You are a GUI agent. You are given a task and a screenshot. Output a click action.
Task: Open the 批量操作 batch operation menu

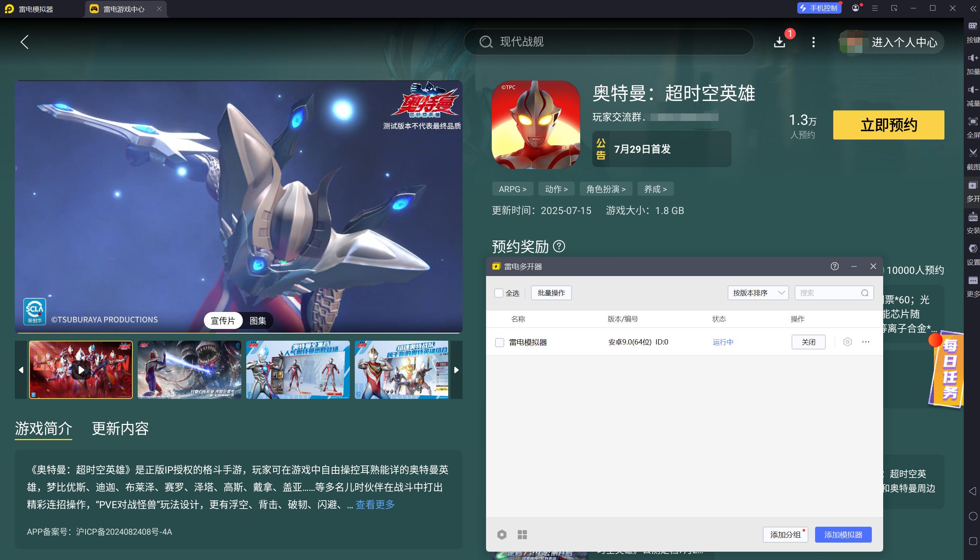[x=551, y=293]
